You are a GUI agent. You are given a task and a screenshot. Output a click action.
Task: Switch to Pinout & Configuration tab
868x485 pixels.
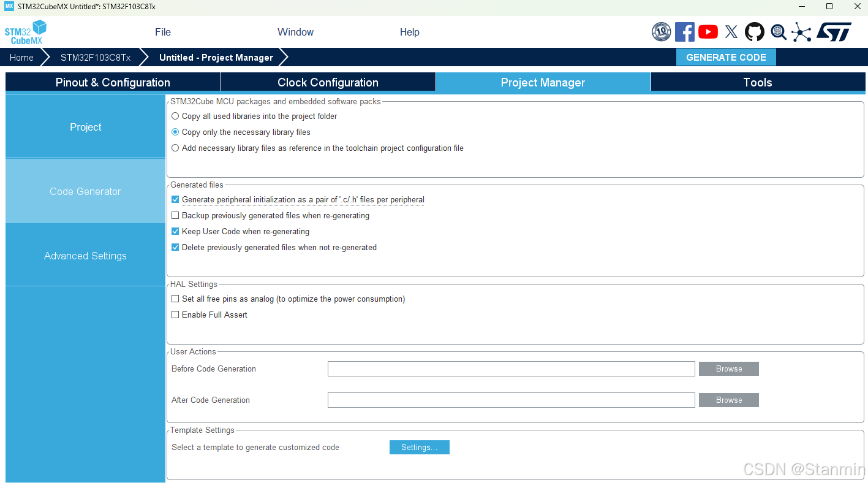113,82
